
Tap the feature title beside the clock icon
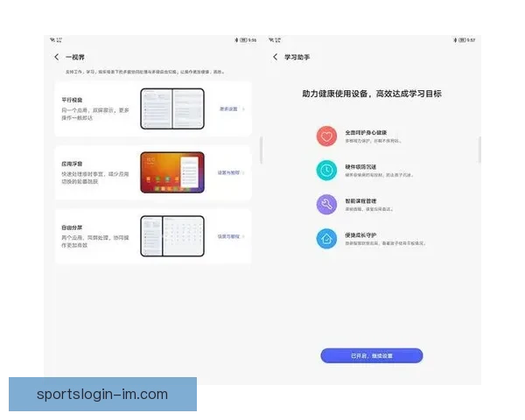(360, 166)
